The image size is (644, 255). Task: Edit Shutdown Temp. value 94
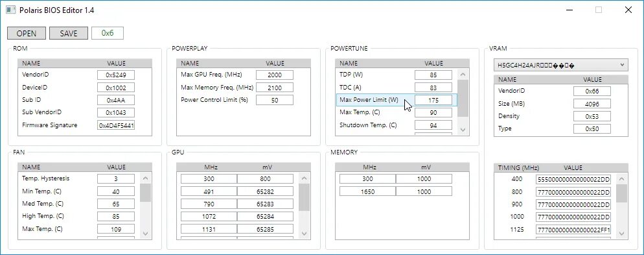click(433, 125)
